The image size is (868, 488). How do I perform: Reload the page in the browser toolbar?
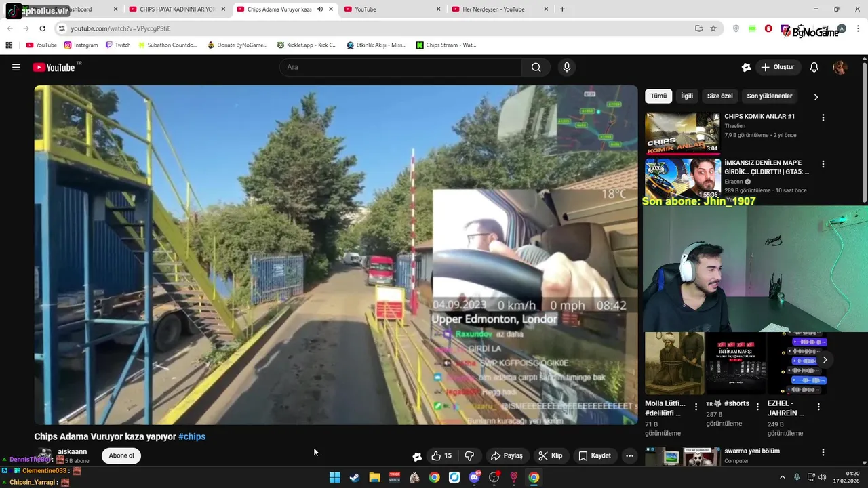[x=42, y=28]
